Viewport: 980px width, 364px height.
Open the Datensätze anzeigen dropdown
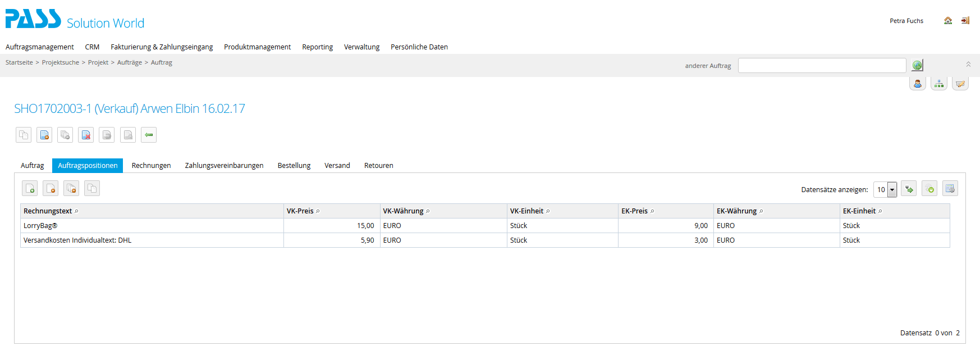(892, 190)
